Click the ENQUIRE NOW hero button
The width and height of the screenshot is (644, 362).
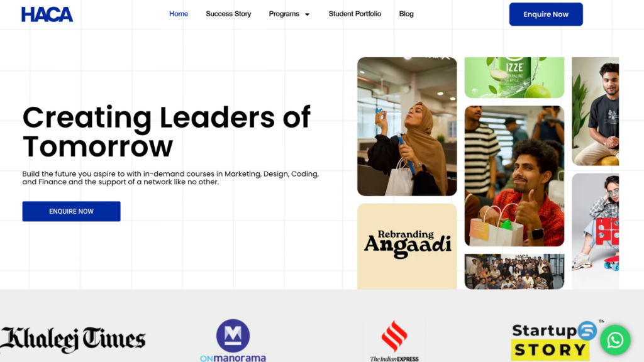[72, 211]
